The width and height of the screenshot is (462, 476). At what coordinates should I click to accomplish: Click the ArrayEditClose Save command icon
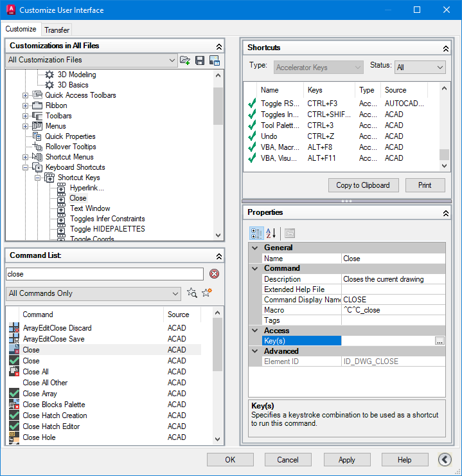(x=14, y=339)
